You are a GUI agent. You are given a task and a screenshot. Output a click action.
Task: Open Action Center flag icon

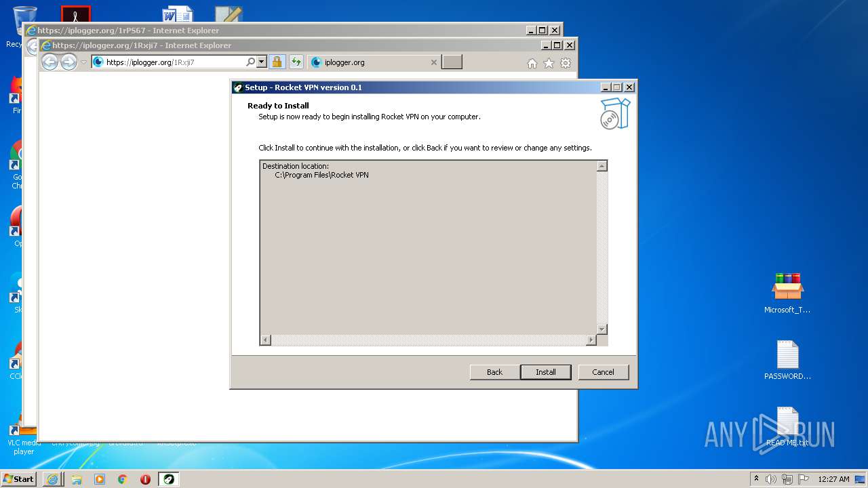pyautogui.click(x=804, y=479)
